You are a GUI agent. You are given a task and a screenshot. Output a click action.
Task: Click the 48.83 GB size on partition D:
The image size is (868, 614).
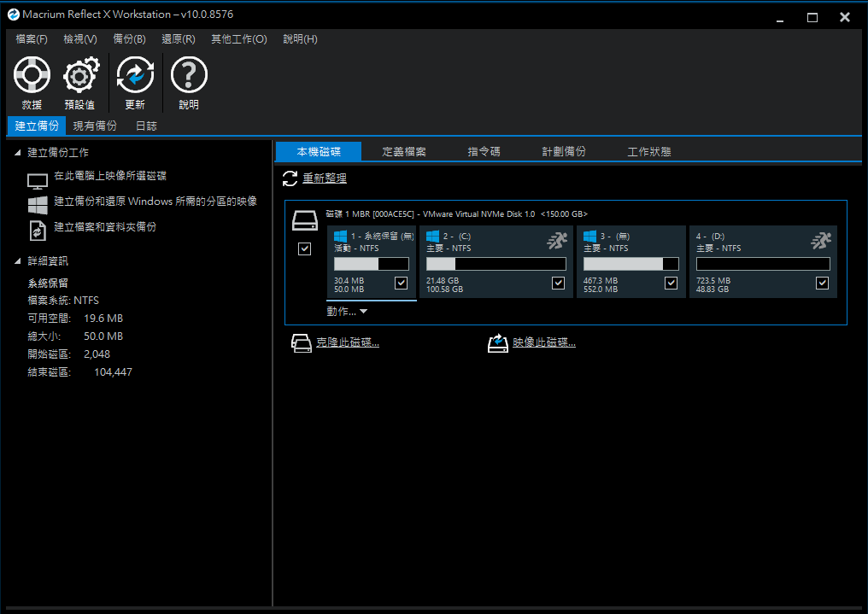pos(713,289)
